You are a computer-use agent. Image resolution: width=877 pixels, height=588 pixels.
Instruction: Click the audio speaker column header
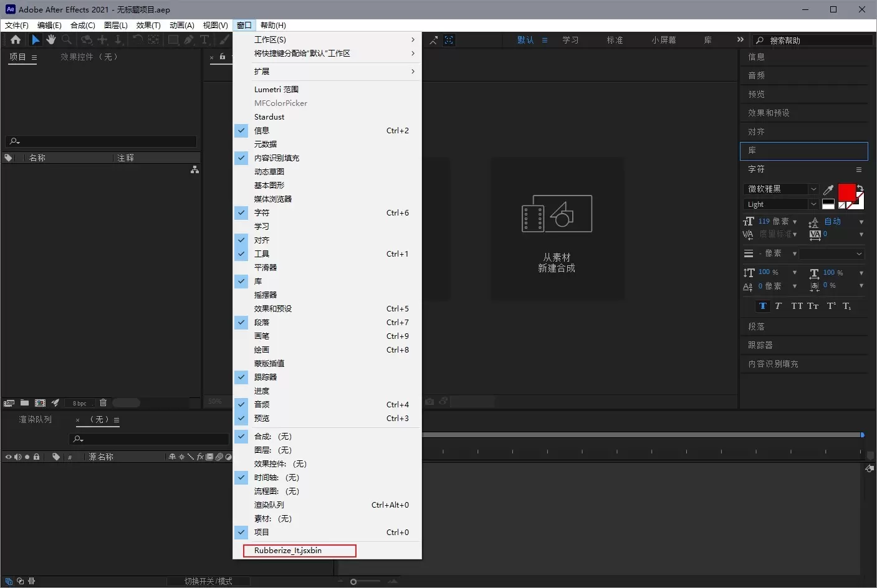(17, 457)
